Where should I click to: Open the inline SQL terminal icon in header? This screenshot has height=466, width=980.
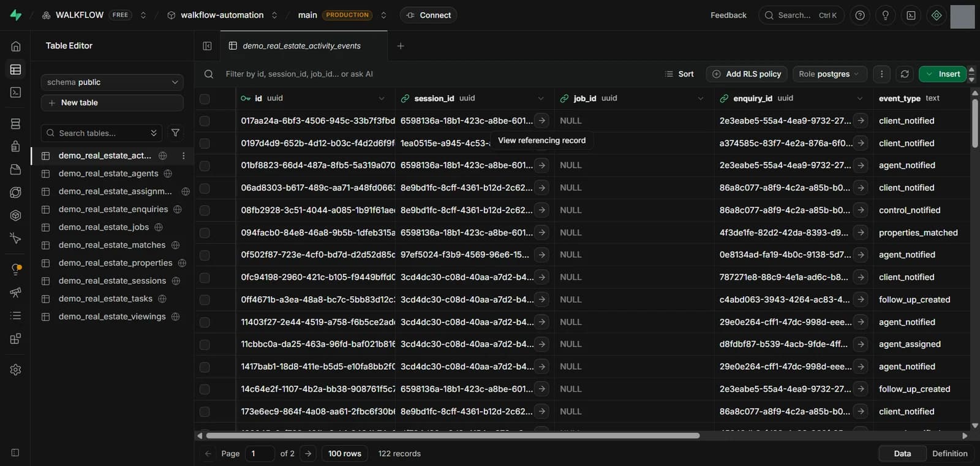911,15
